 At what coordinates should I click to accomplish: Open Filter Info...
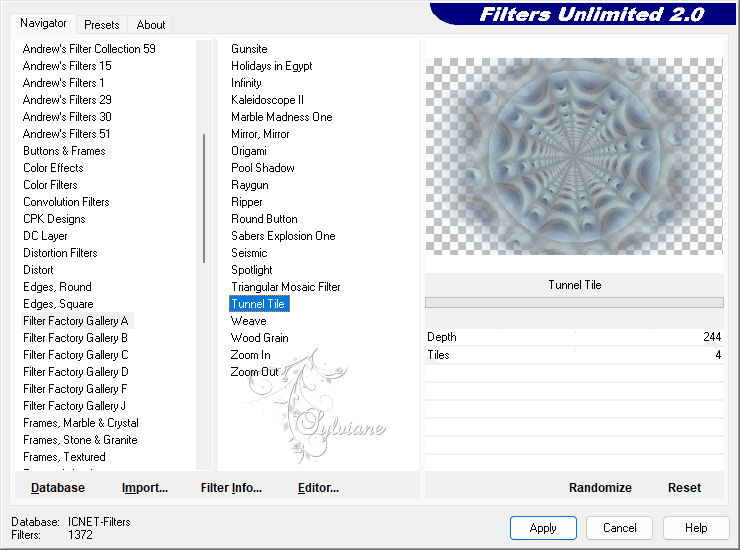click(231, 488)
